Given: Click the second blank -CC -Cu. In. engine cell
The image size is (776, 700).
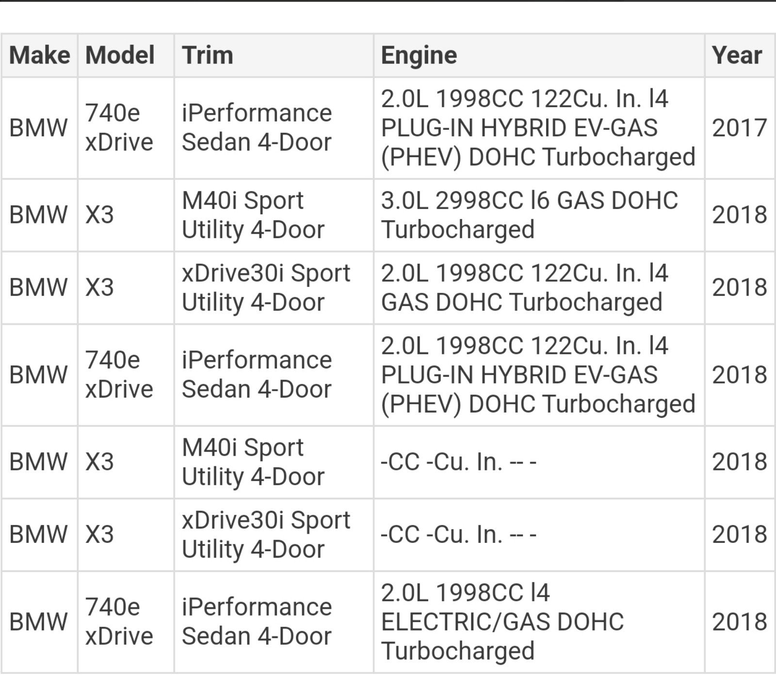Looking at the screenshot, I should 539,535.
